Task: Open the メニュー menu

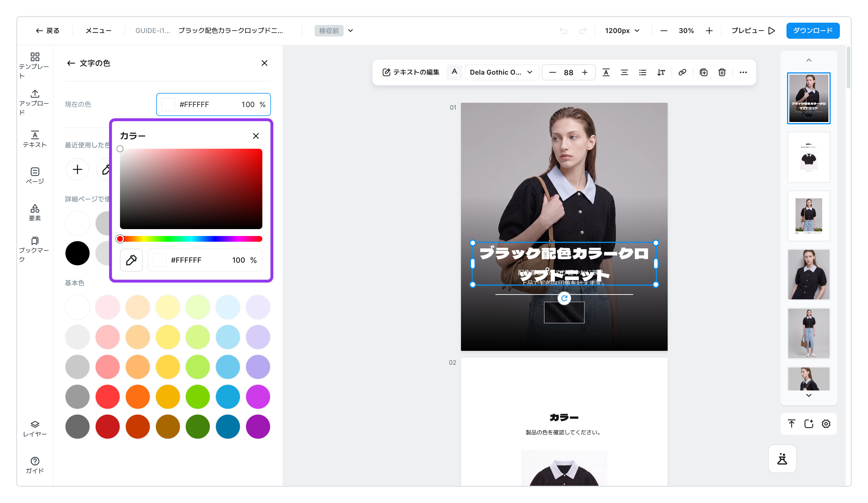Action: (x=98, y=31)
